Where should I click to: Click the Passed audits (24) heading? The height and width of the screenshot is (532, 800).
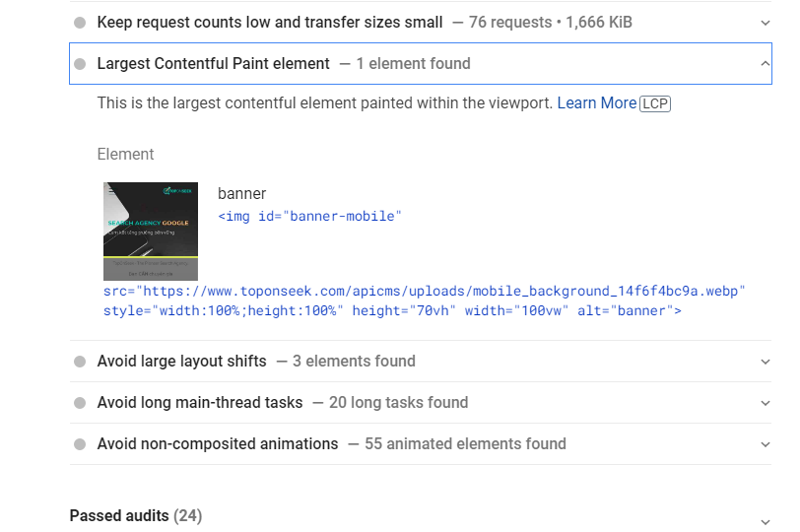click(x=135, y=516)
